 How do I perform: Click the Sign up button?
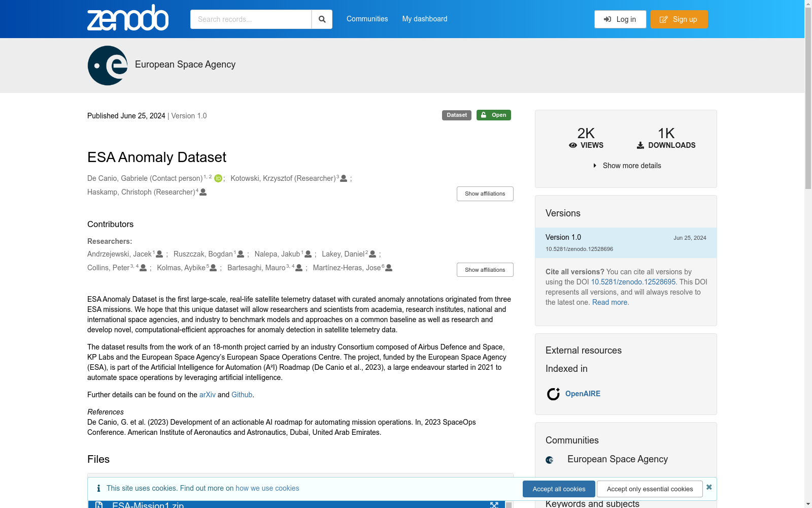pos(679,19)
